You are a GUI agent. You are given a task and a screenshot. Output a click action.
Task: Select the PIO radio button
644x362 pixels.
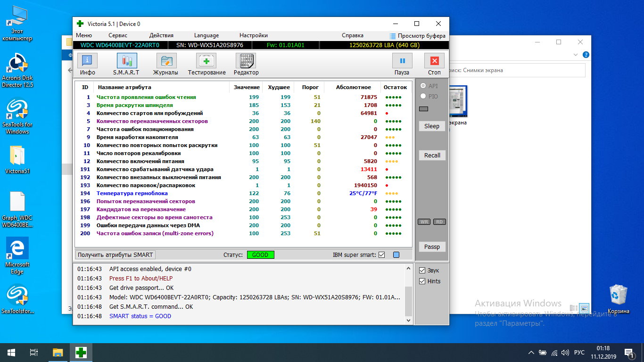click(423, 96)
